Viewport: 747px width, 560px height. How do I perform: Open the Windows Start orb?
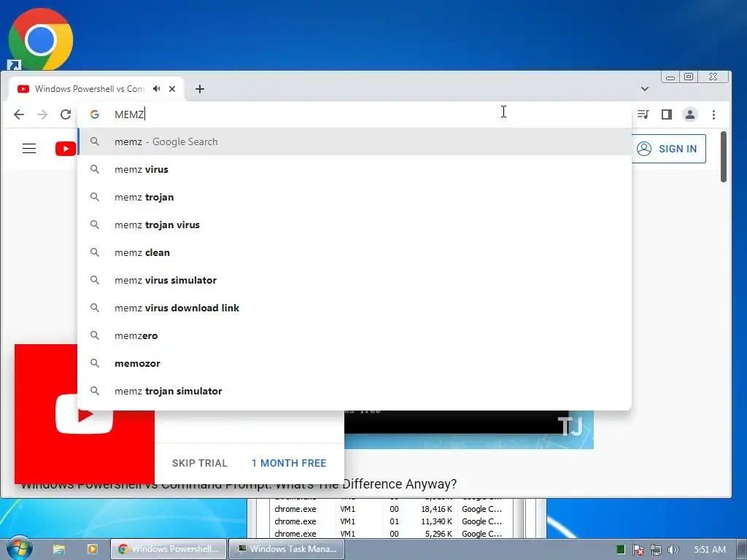point(20,548)
